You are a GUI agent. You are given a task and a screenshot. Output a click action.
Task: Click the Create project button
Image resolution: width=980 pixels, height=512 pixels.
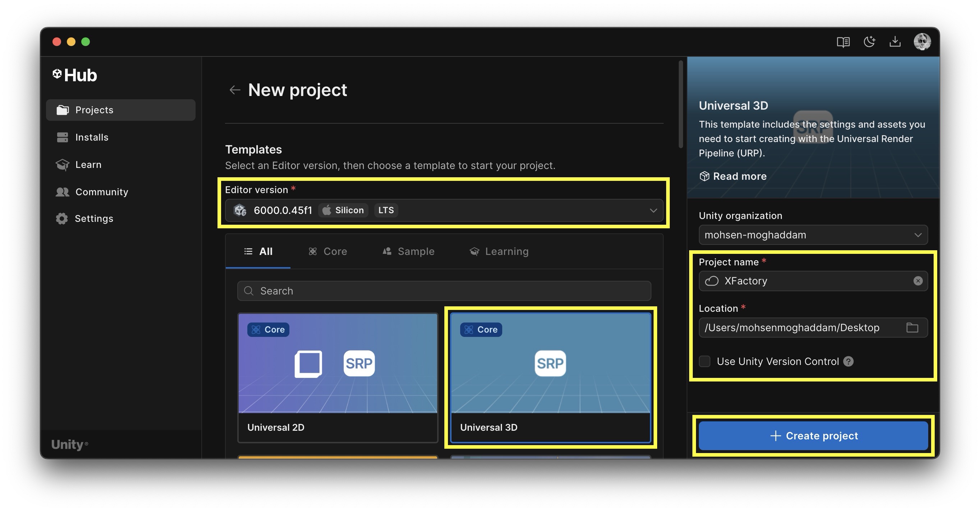click(813, 435)
